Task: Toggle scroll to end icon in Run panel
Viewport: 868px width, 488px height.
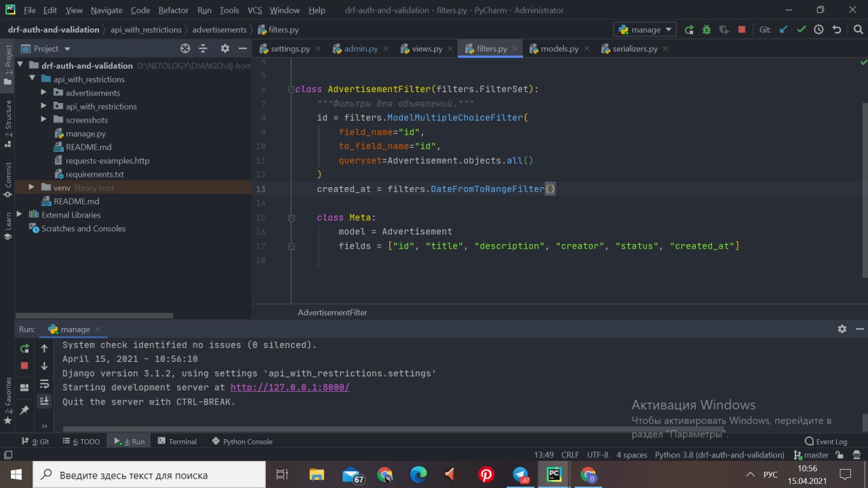Action: (44, 401)
